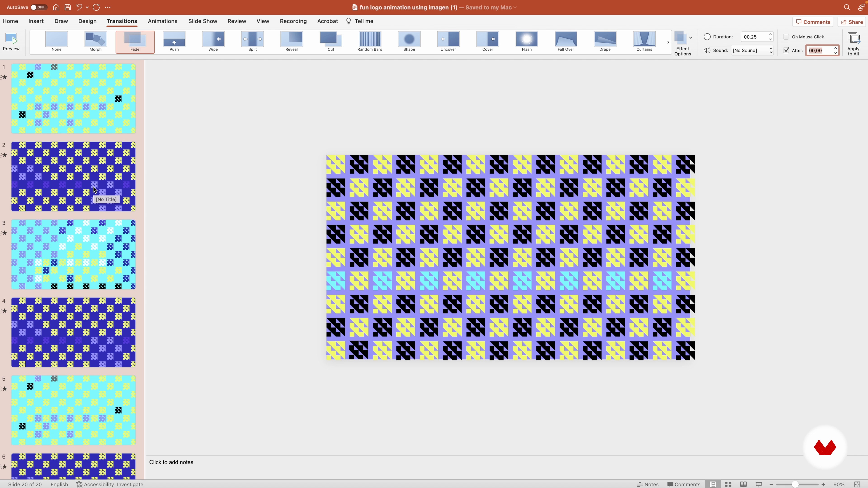Open the Insert tab
This screenshot has height=488, width=868.
point(36,21)
